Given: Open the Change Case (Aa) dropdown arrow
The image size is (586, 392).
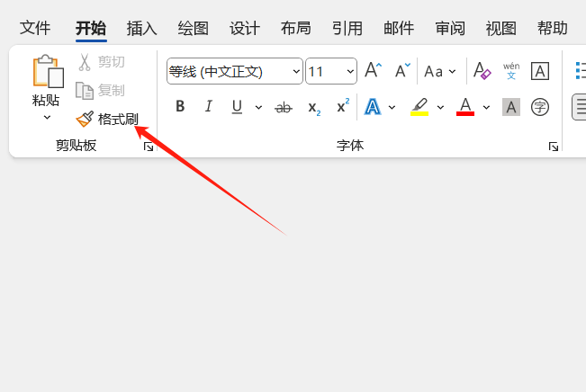Looking at the screenshot, I should [452, 71].
